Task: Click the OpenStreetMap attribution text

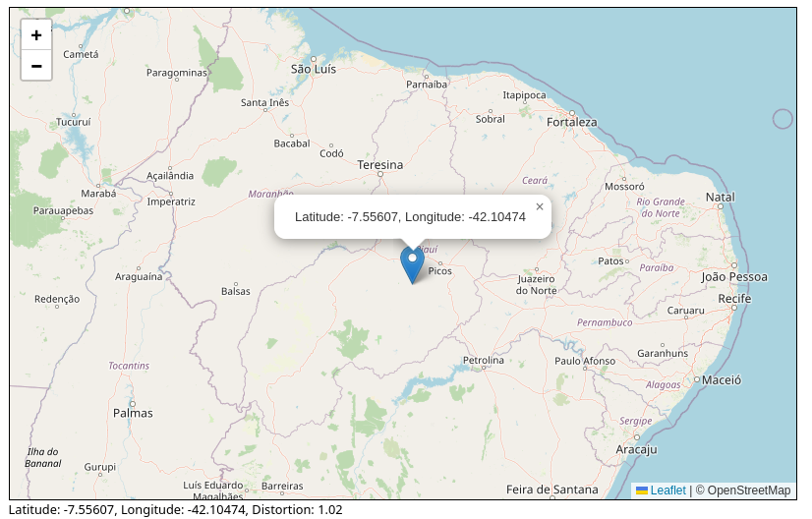Action: click(742, 490)
